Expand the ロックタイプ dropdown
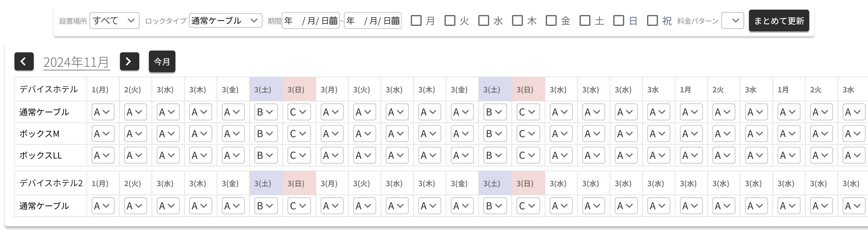 (225, 21)
